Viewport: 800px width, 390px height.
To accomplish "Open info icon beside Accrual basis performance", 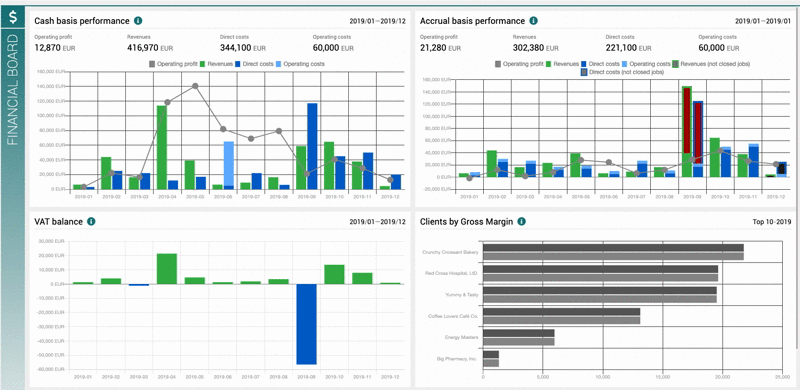I will click(533, 21).
